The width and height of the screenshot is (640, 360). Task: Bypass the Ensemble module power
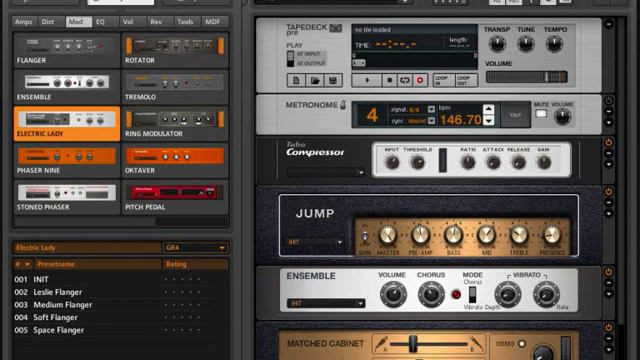(x=609, y=272)
